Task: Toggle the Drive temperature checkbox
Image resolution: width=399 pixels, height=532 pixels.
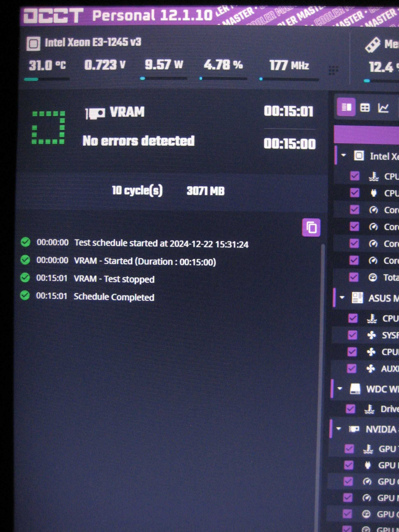Action: click(350, 409)
